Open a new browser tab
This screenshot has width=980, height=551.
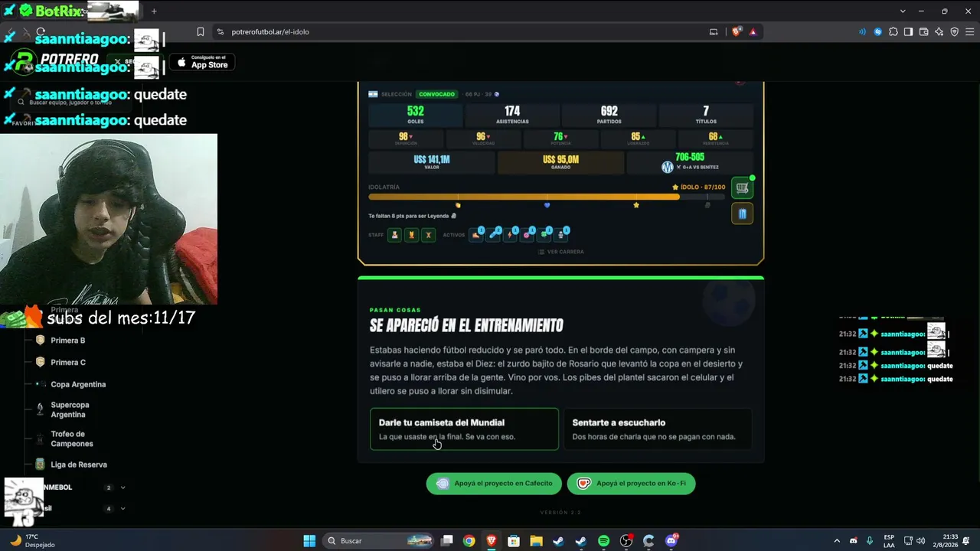[x=154, y=11]
